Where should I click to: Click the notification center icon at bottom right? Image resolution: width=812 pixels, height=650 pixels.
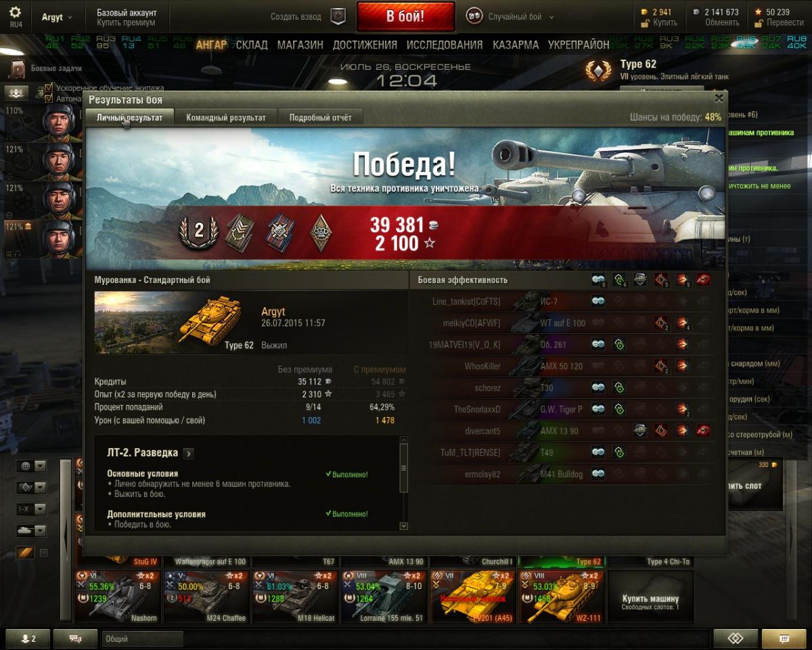tap(784, 638)
